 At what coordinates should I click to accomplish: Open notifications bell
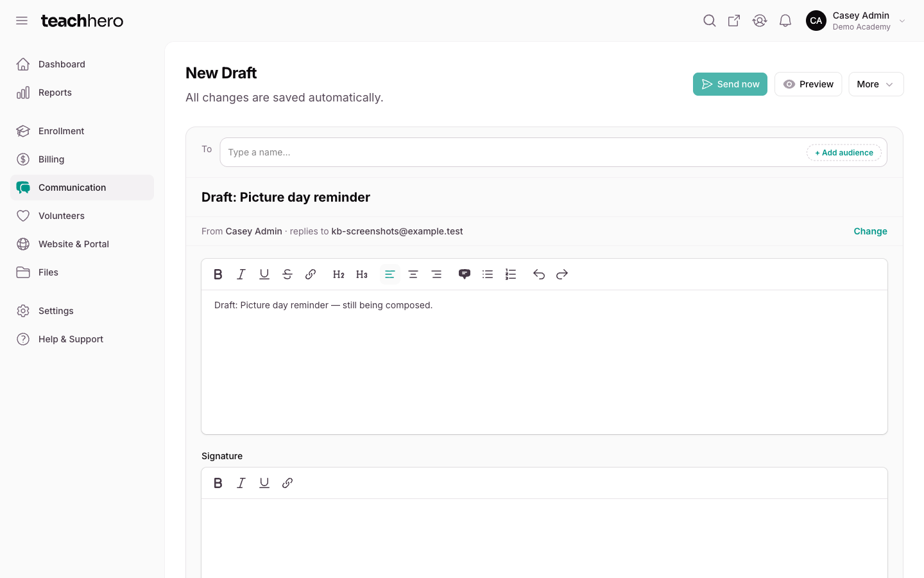[x=785, y=21]
